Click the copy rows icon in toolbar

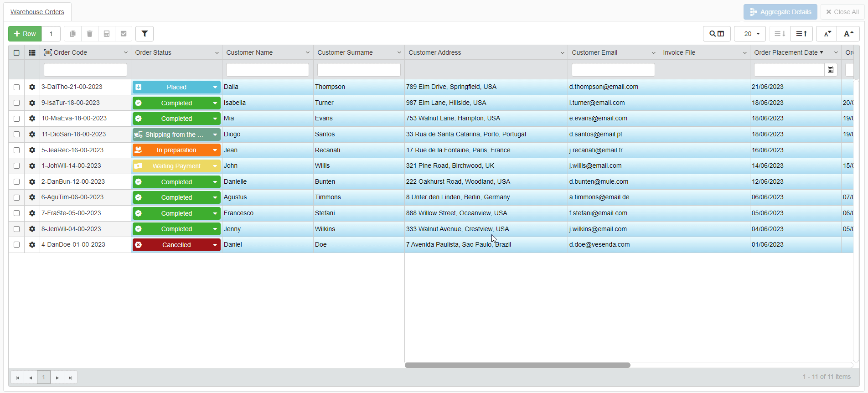72,34
